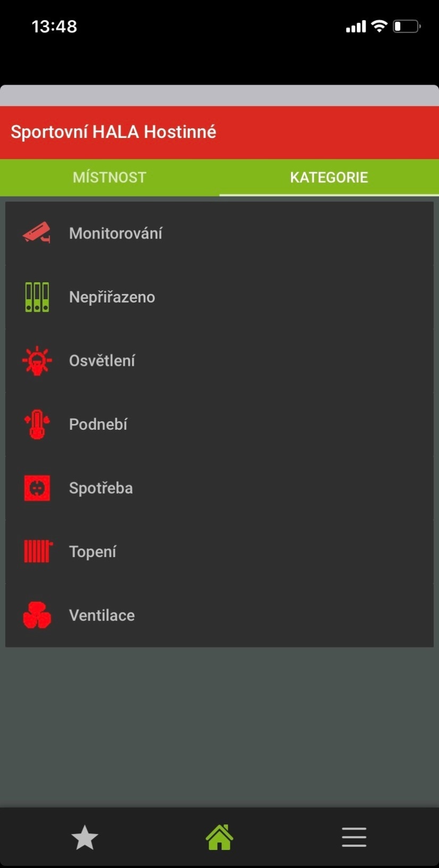The width and height of the screenshot is (439, 868).
Task: Tap the Monitorování camera icon
Action: coord(36,233)
